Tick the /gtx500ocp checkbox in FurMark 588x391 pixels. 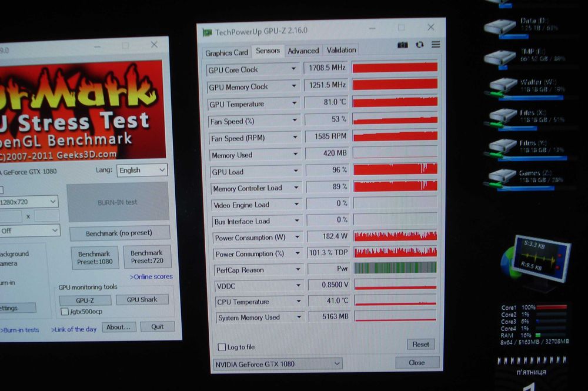pos(65,312)
